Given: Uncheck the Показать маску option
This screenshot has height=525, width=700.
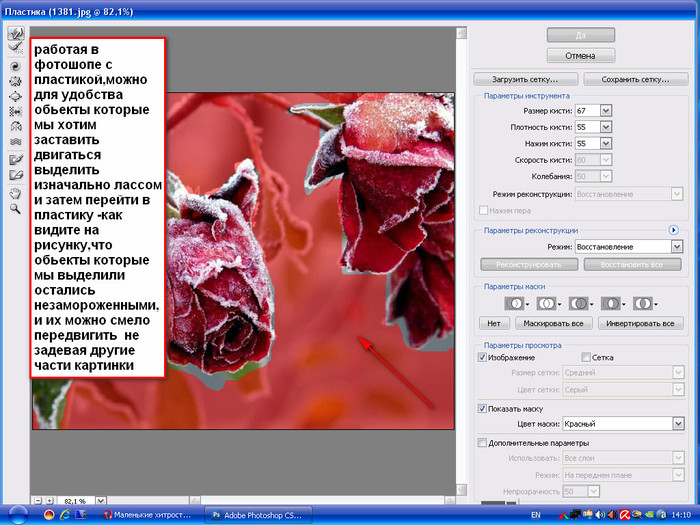Looking at the screenshot, I should 483,409.
